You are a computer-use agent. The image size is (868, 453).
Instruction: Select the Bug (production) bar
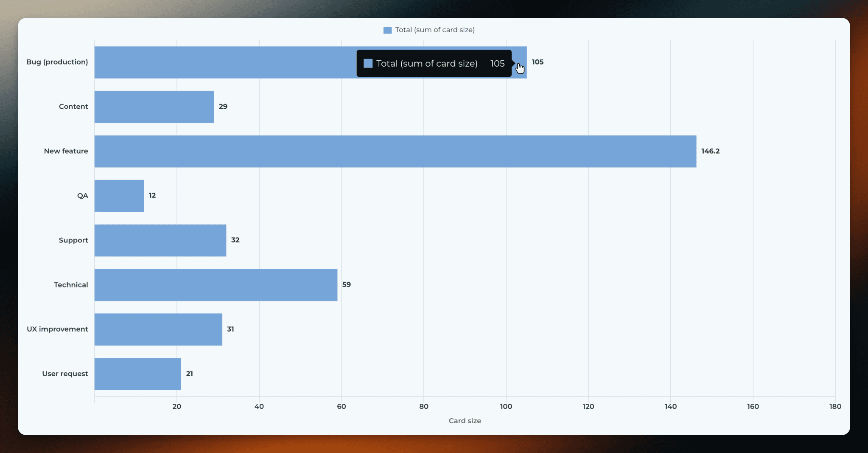click(x=311, y=62)
